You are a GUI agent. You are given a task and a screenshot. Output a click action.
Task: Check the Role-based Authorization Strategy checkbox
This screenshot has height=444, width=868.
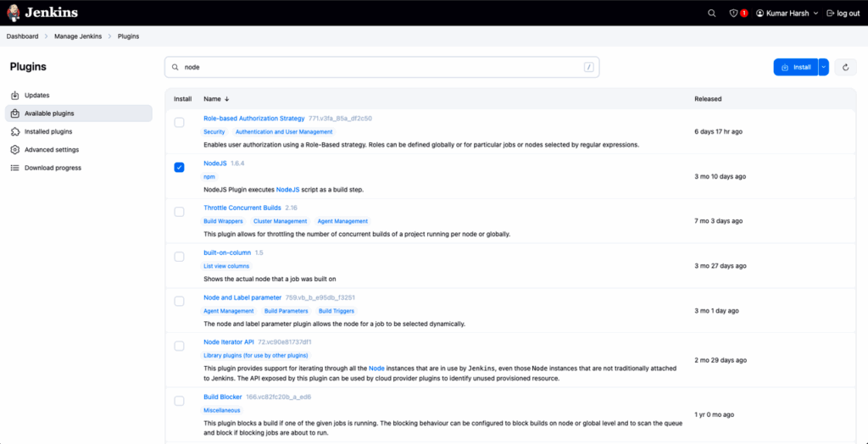click(x=180, y=122)
